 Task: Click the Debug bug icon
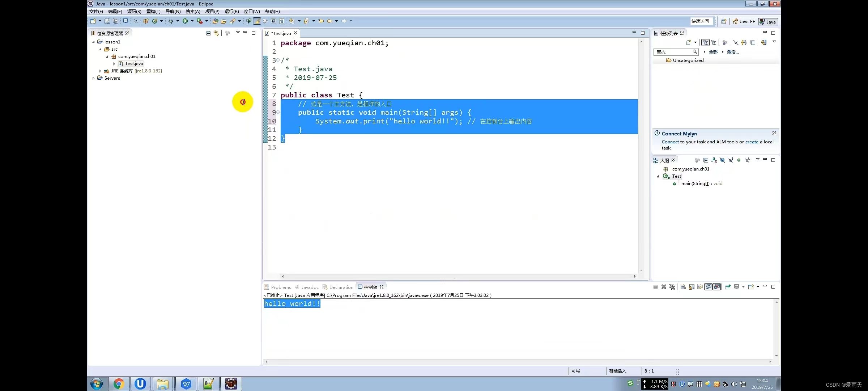pyautogui.click(x=171, y=21)
